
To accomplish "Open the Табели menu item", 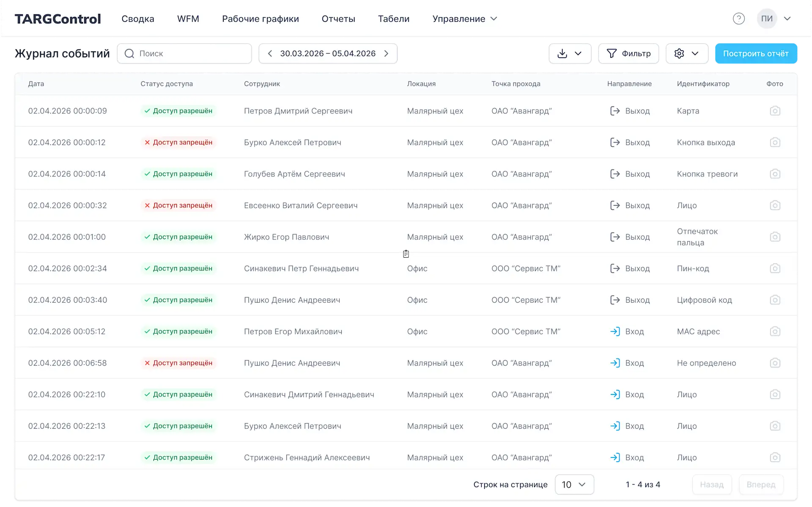I will coord(394,19).
